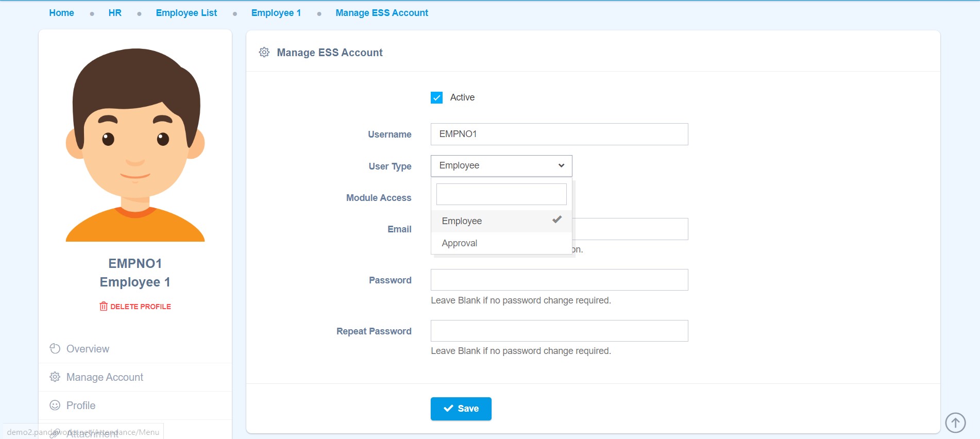Click the Manage Account gear icon in sidebar

coord(55,377)
